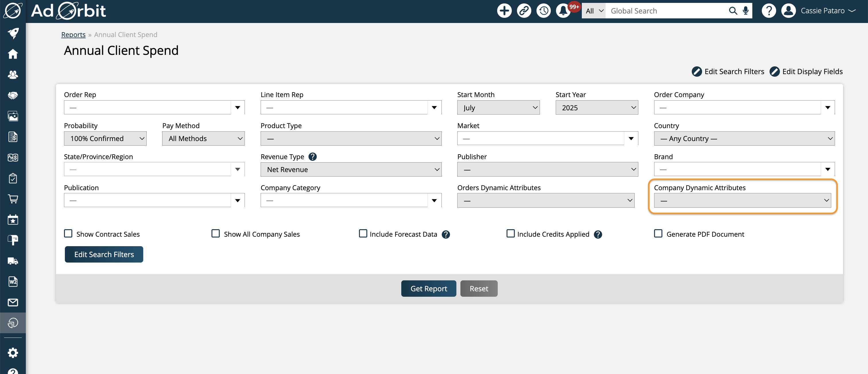
Task: Open the invoice document icon in sidebar
Action: click(x=13, y=137)
